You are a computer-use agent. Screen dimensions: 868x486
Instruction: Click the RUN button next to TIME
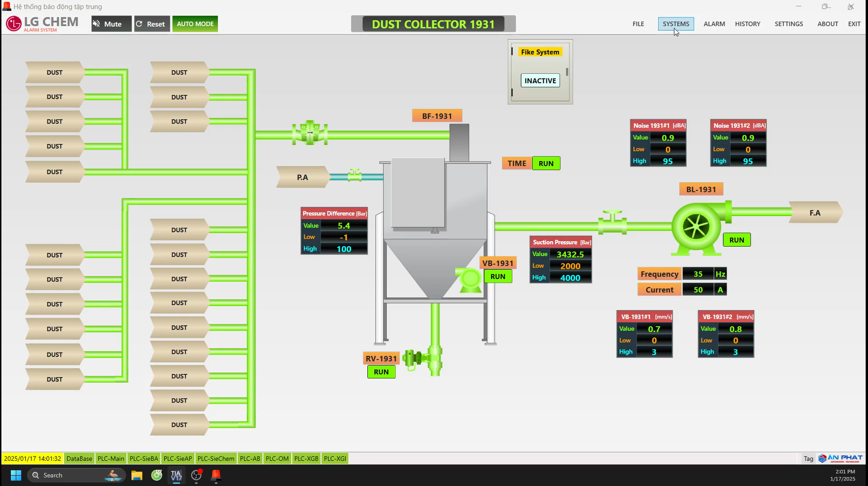[x=546, y=164]
